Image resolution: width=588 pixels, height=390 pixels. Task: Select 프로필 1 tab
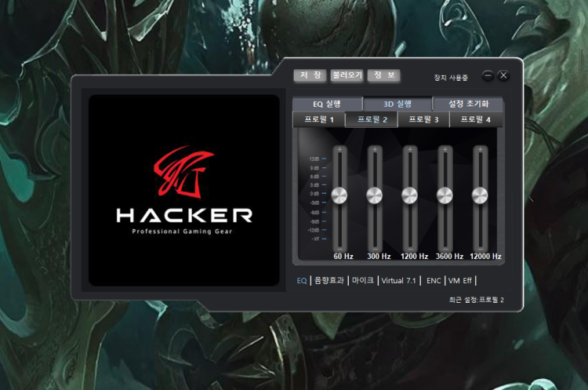(x=319, y=120)
